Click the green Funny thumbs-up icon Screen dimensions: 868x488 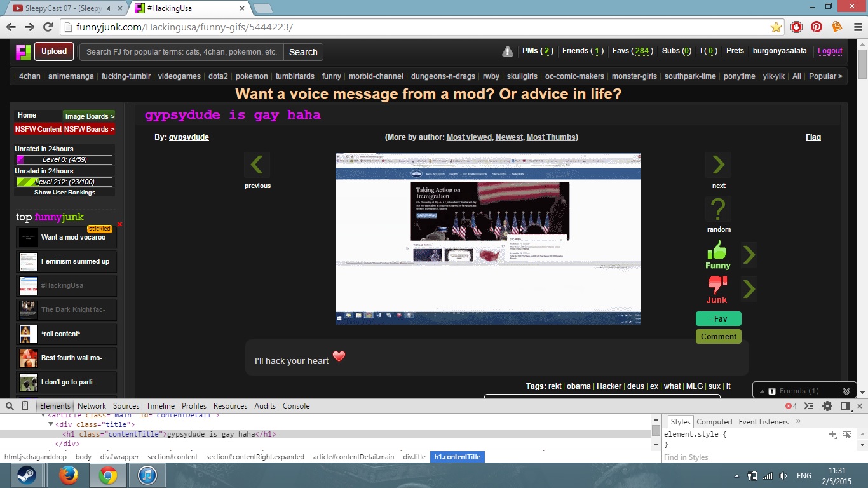(717, 250)
